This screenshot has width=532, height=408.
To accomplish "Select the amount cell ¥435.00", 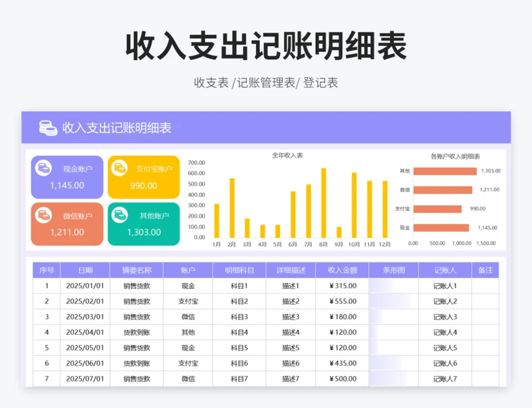I will 342,363.
